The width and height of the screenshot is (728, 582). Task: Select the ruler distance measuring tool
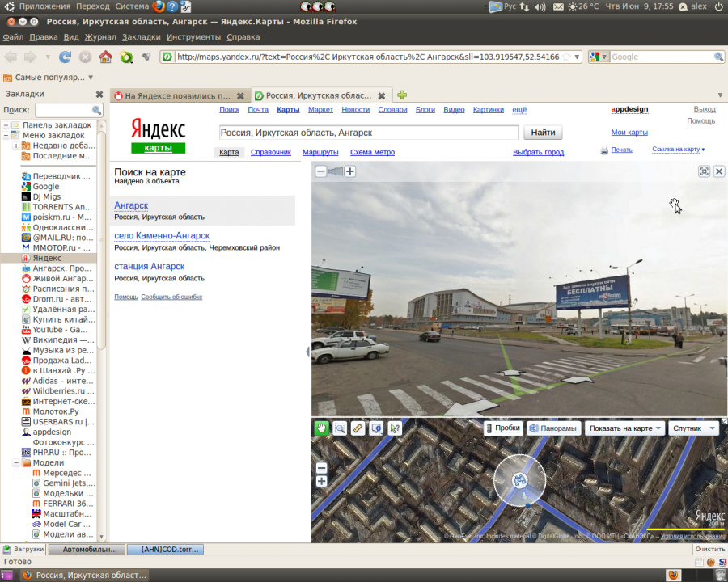point(358,428)
